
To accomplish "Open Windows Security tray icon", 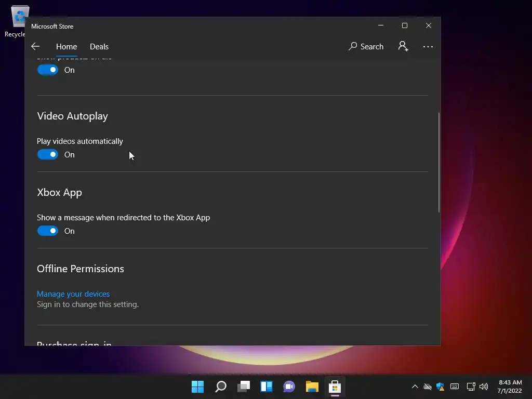I will click(x=441, y=387).
